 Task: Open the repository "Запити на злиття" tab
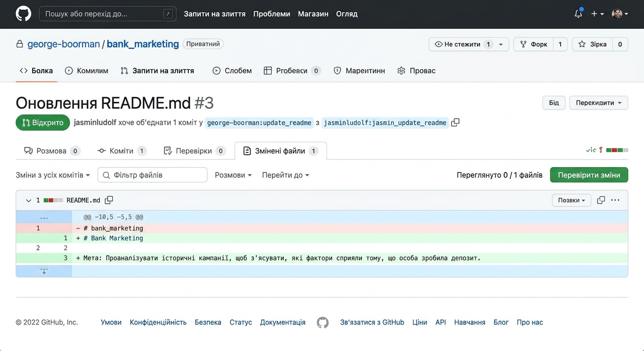click(x=157, y=70)
